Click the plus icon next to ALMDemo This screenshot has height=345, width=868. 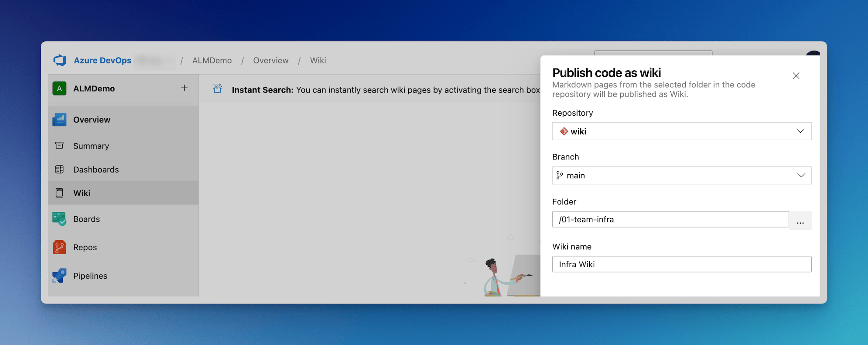pyautogui.click(x=185, y=88)
